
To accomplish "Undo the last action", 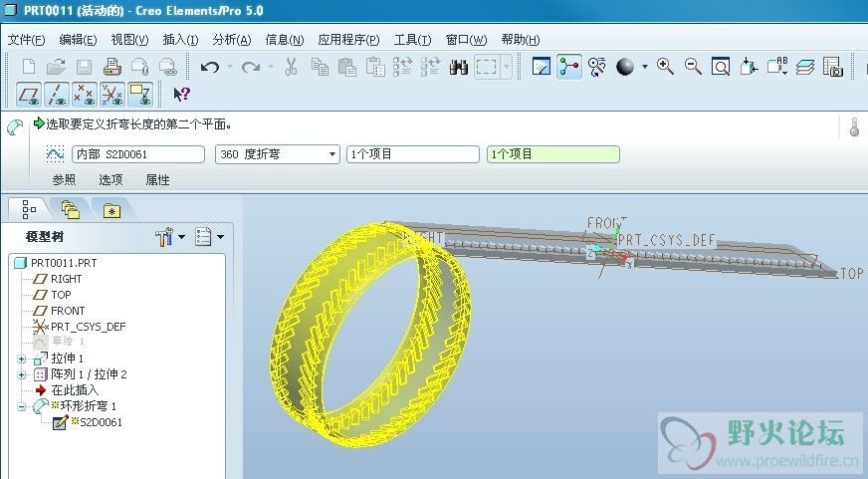I will coord(210,67).
